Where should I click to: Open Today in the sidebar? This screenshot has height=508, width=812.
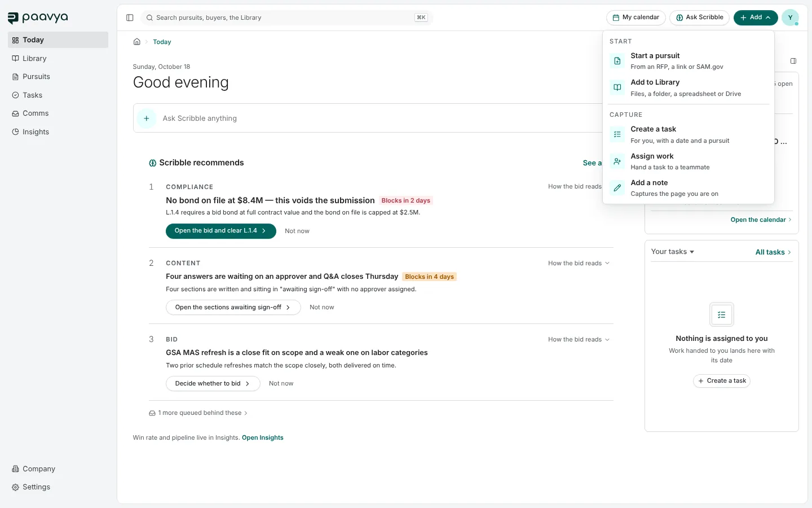[x=58, y=40]
